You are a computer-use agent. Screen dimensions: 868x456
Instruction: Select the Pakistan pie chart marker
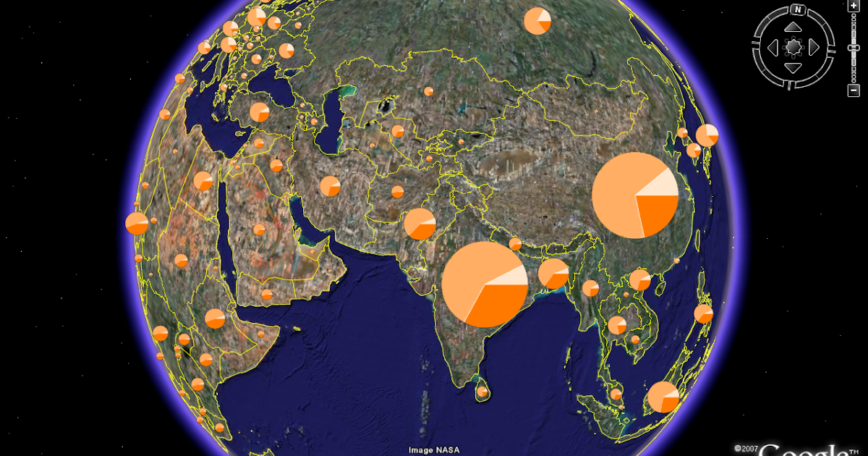click(420, 224)
